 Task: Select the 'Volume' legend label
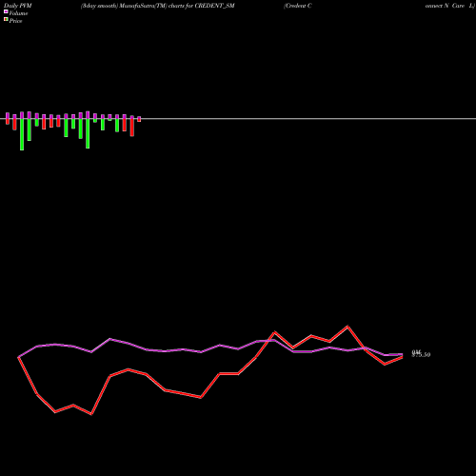(18, 13)
